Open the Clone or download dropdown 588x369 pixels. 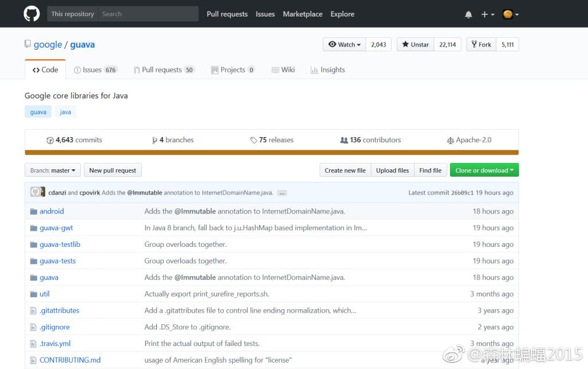pos(484,170)
